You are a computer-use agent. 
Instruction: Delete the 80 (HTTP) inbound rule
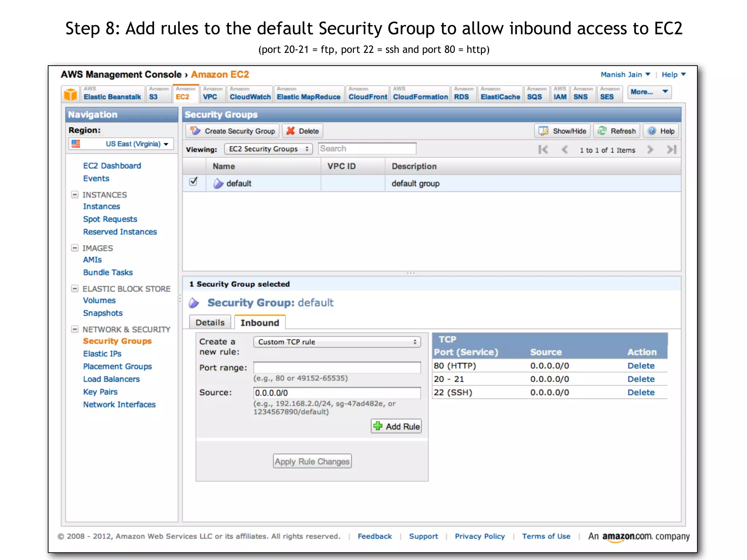click(641, 366)
